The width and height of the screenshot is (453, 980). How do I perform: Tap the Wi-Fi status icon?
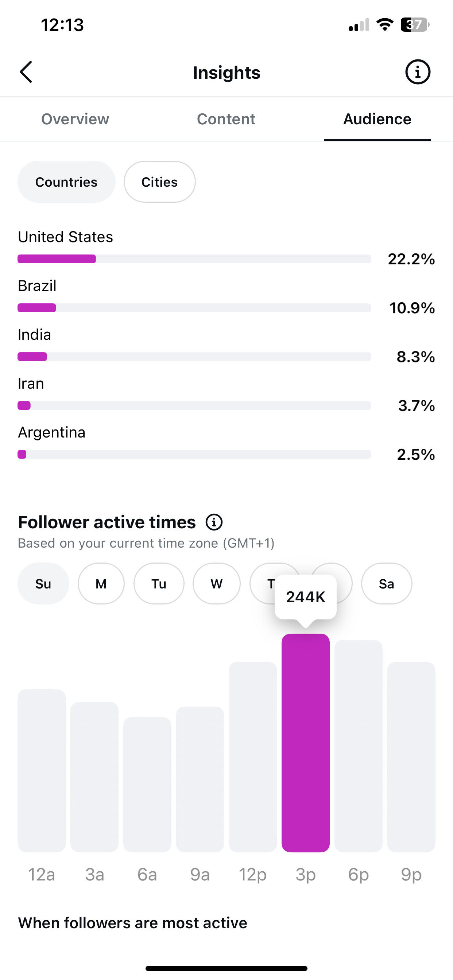pyautogui.click(x=384, y=25)
